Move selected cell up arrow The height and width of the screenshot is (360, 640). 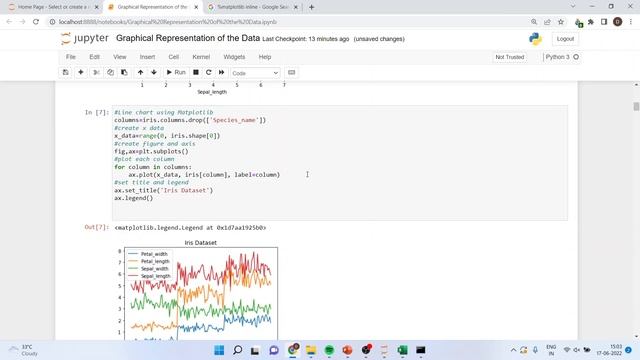[x=140, y=73]
